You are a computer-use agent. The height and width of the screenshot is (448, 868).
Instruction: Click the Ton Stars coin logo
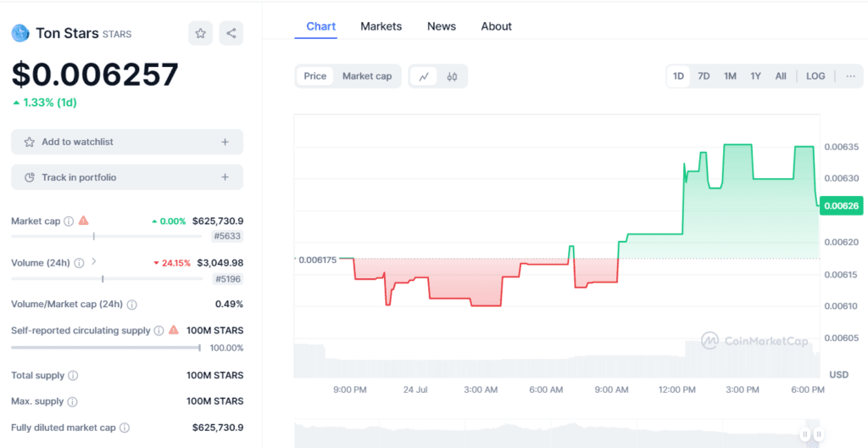click(x=20, y=33)
